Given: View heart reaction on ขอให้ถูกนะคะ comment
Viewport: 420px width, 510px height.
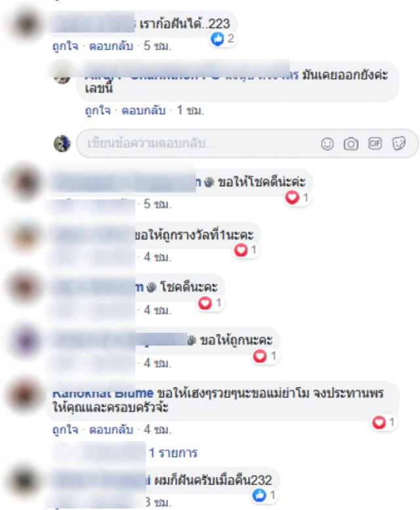Looking at the screenshot, I should click(x=264, y=356).
